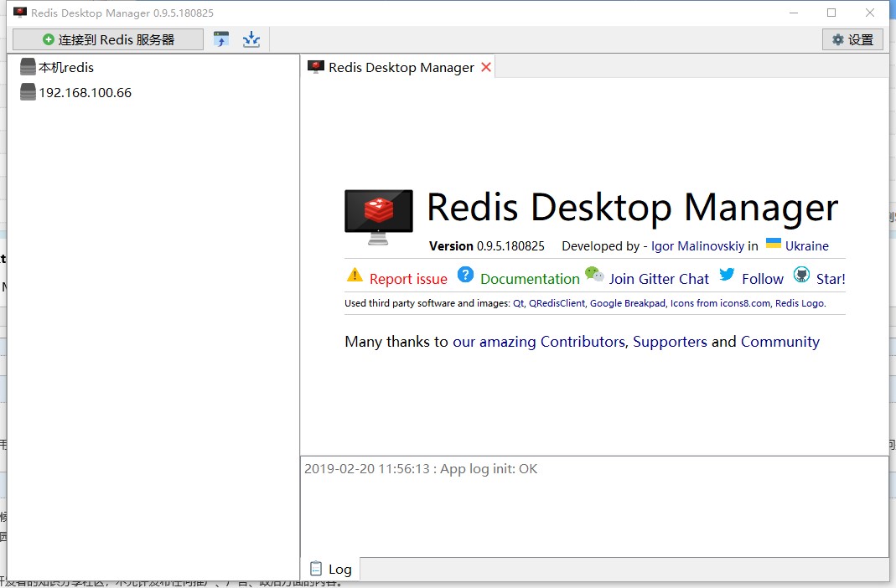Click Connect to Redis Server button
The image size is (896, 588).
click(x=108, y=39)
